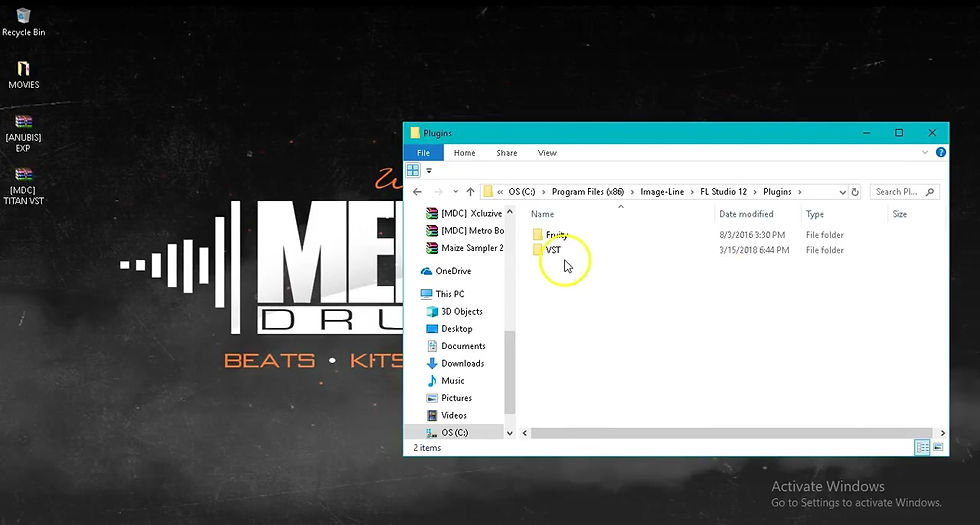Open Music in the navigation pane
Screen dimensions: 980x525
click(x=446, y=381)
